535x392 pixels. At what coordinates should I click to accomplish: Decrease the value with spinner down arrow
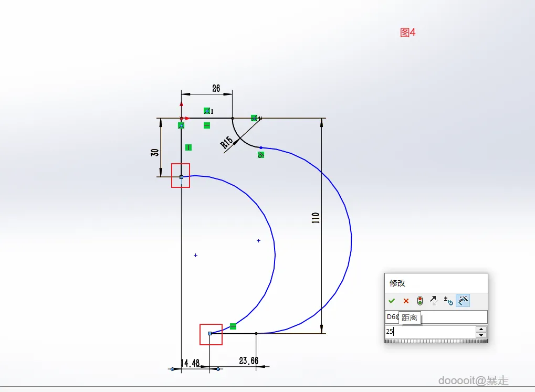(481, 335)
